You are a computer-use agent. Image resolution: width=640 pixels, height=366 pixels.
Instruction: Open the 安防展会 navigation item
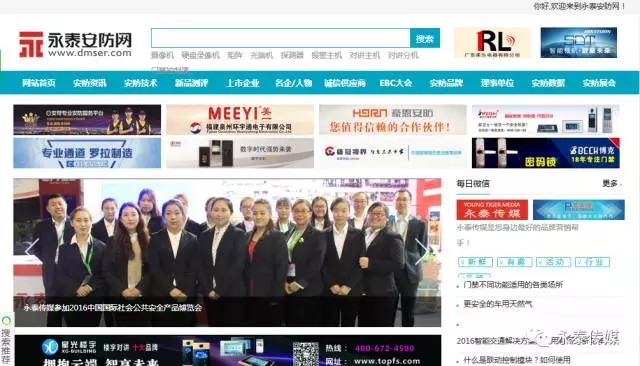[599, 83]
